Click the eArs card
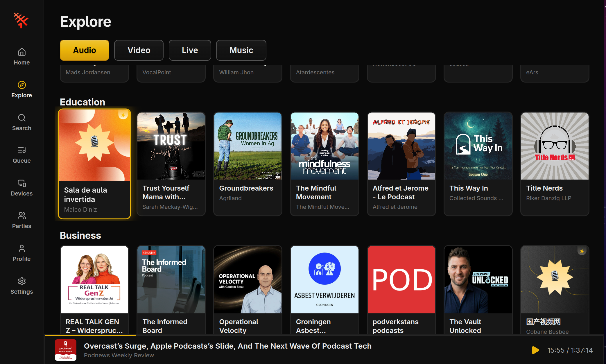Viewport: 606px width, 364px height. click(555, 73)
